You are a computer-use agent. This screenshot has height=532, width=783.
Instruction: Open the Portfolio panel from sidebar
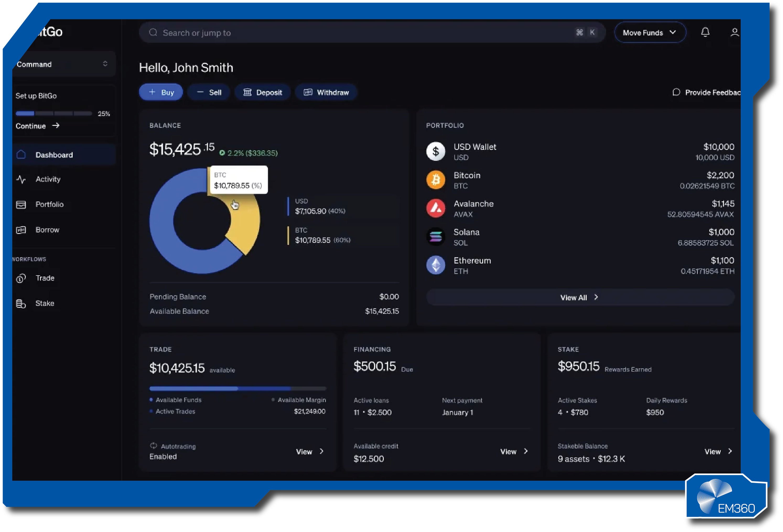[21, 204]
